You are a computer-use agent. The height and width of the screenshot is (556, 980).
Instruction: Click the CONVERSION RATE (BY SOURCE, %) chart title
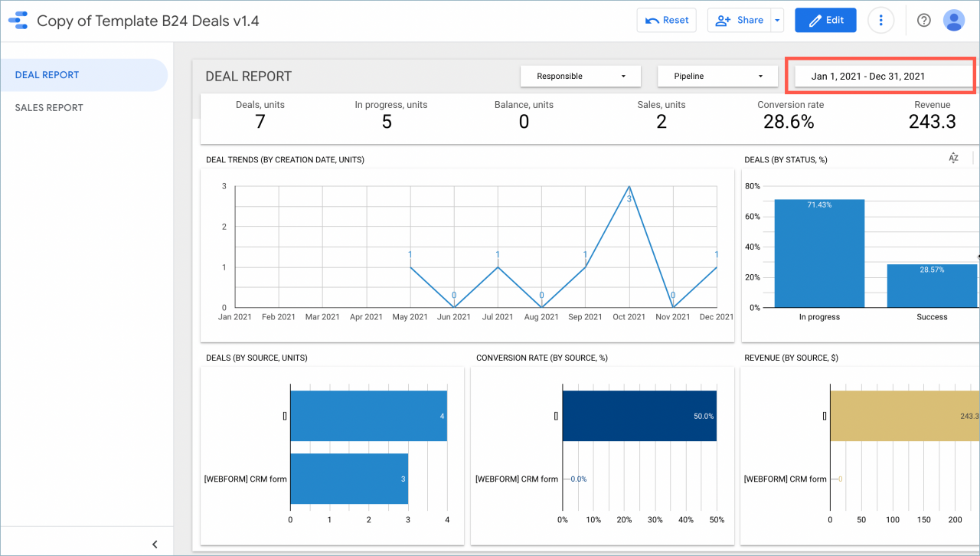tap(542, 358)
